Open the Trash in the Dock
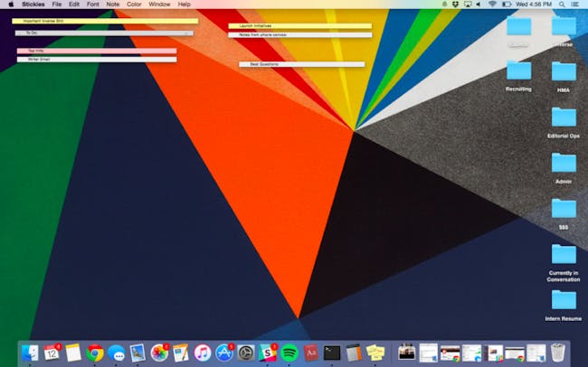588x367 pixels. click(x=558, y=353)
